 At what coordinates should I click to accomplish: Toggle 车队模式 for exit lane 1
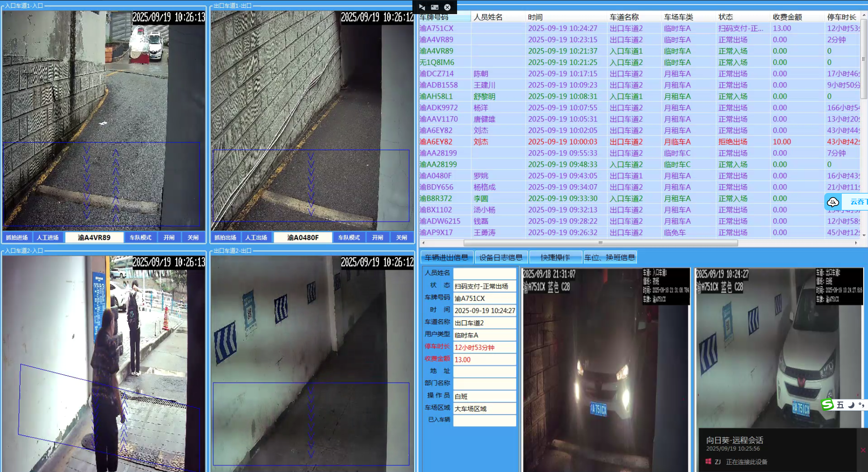[349, 238]
